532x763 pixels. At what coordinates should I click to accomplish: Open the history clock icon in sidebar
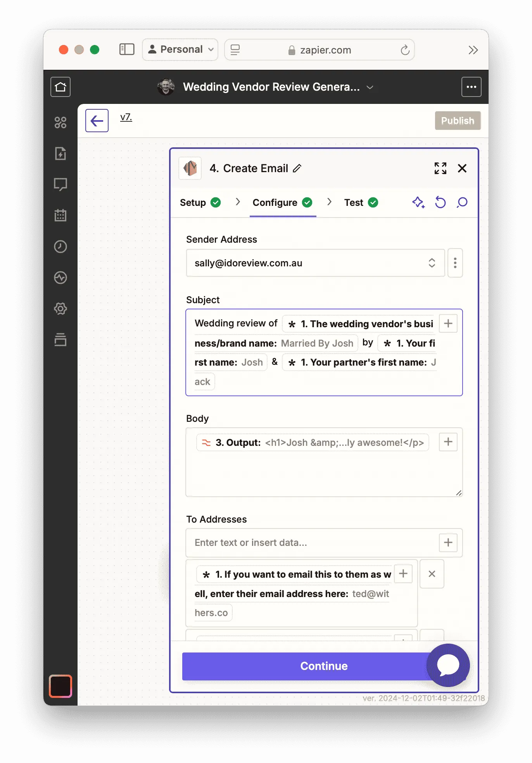(60, 247)
